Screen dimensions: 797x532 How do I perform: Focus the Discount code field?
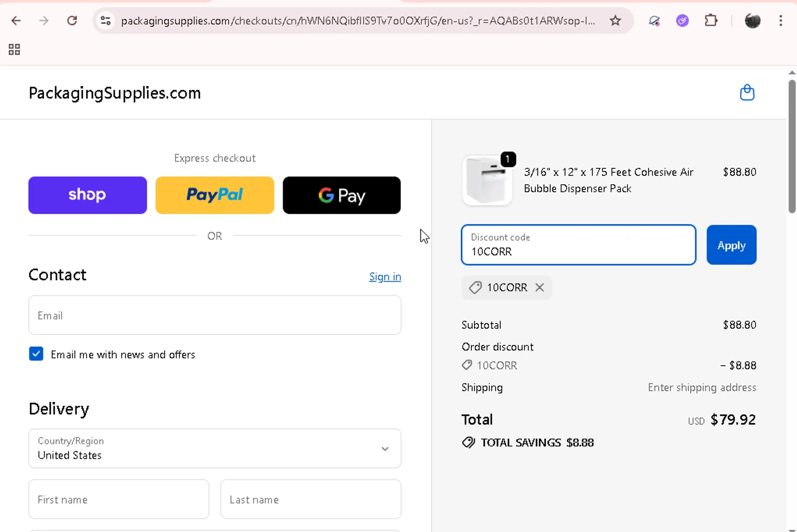coord(579,245)
